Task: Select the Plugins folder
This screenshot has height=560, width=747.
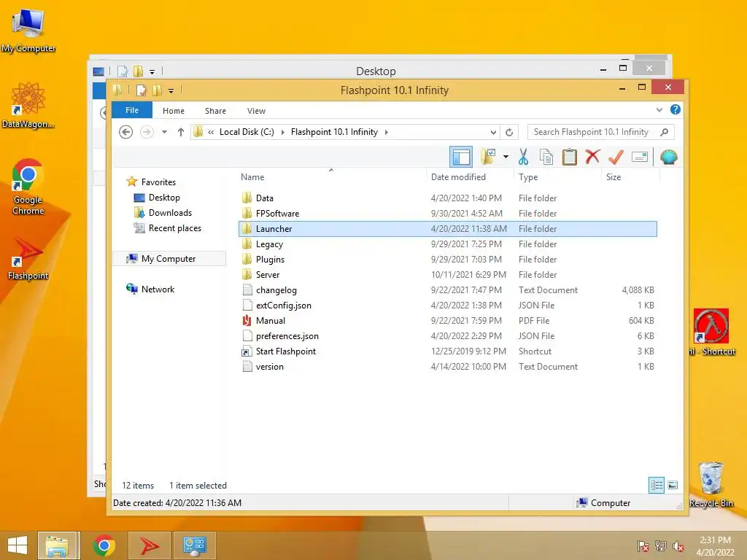Action: pos(447,259)
